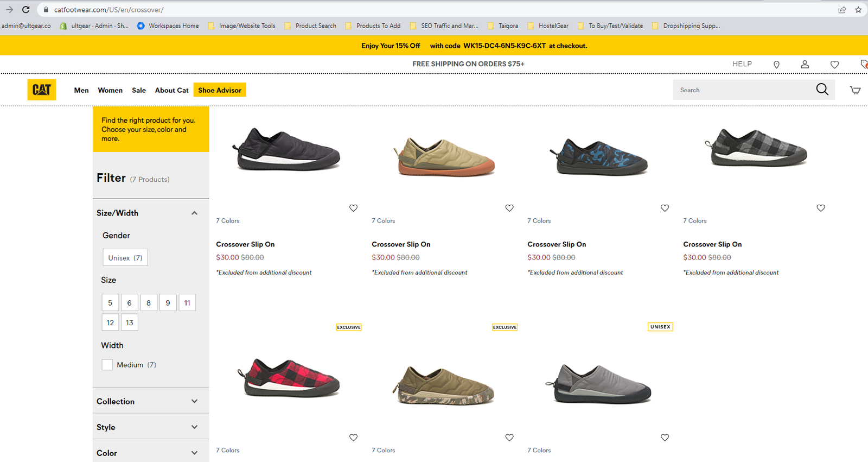The width and height of the screenshot is (868, 462).
Task: Click the share page icon in address bar
Action: click(842, 10)
